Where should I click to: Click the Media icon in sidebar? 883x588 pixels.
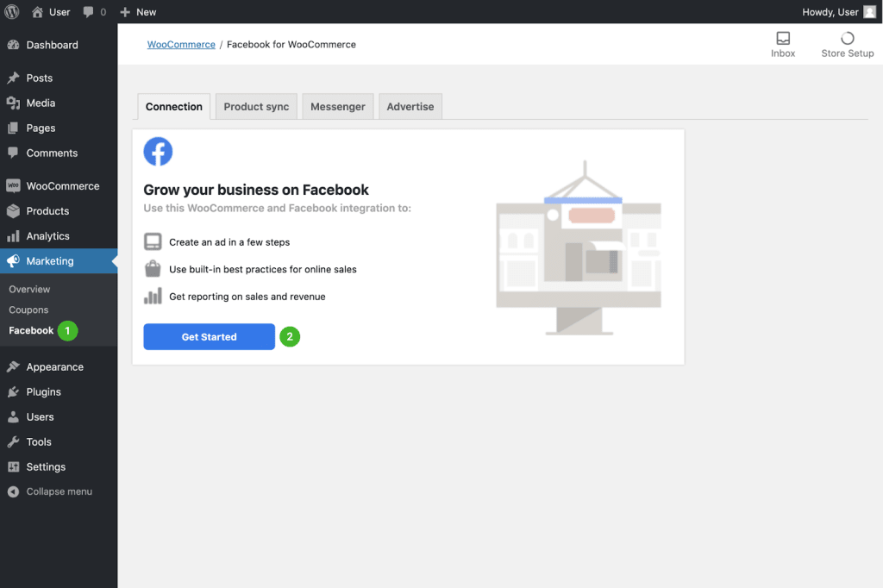pos(14,103)
